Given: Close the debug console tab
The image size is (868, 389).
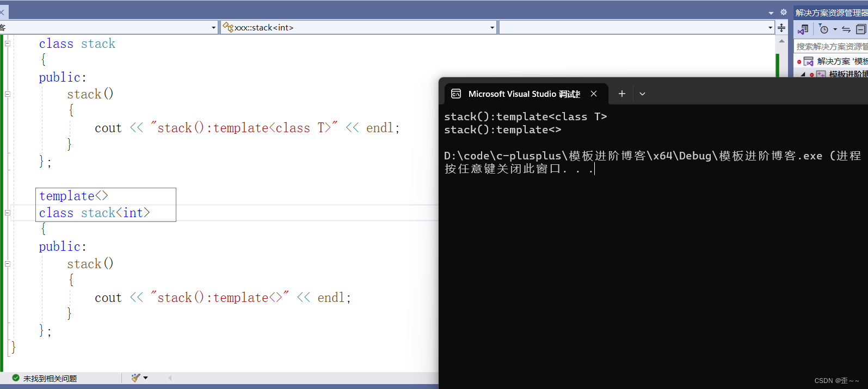Looking at the screenshot, I should point(594,94).
